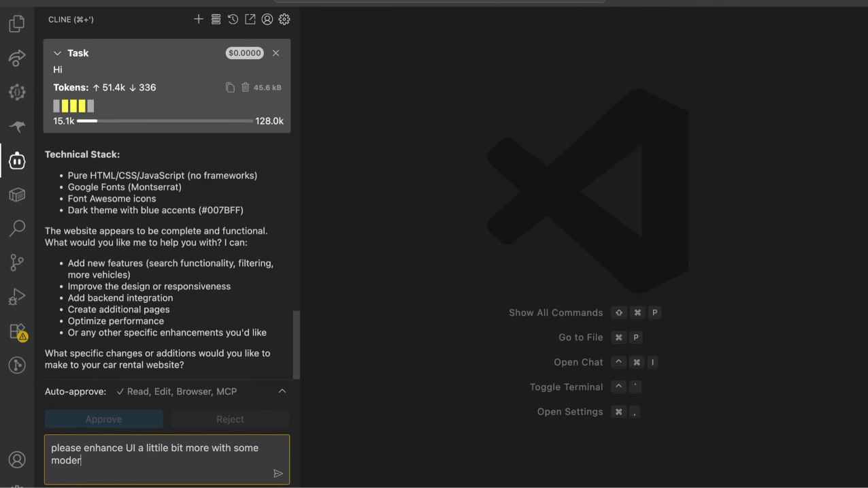868x488 pixels.
Task: Open the Search view in activity bar
Action: [17, 228]
